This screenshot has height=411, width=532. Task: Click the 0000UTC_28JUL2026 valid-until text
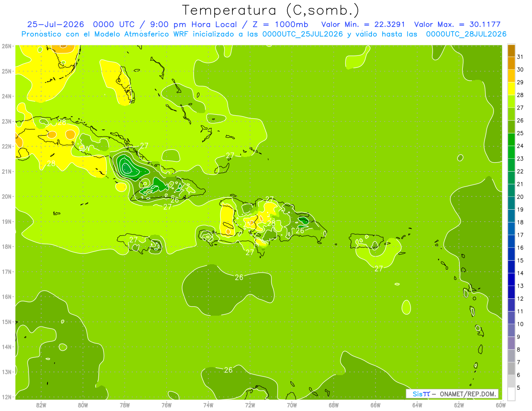click(x=466, y=34)
